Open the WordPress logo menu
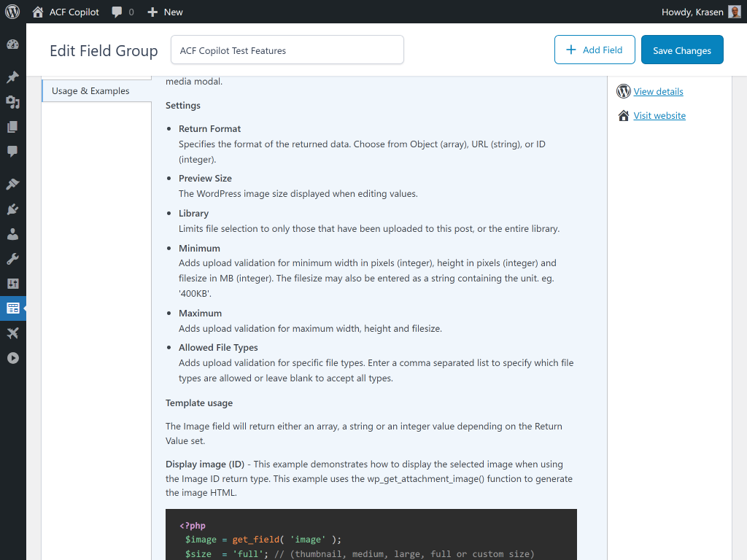The width and height of the screenshot is (747, 560). 12,12
